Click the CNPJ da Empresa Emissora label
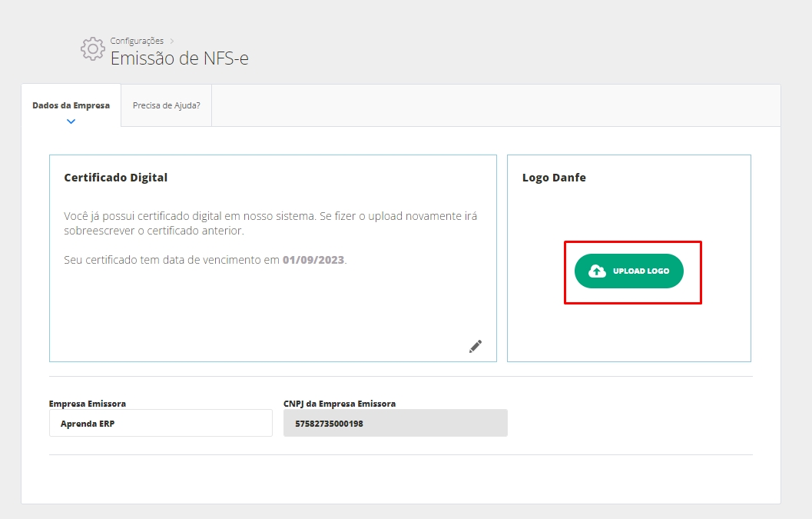812x519 pixels. (340, 404)
